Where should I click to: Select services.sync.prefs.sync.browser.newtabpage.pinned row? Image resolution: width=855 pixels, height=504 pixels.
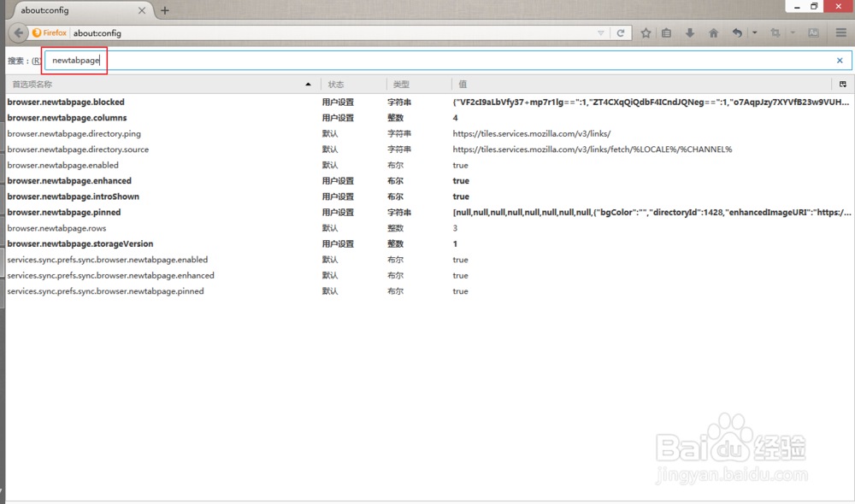tap(429, 291)
